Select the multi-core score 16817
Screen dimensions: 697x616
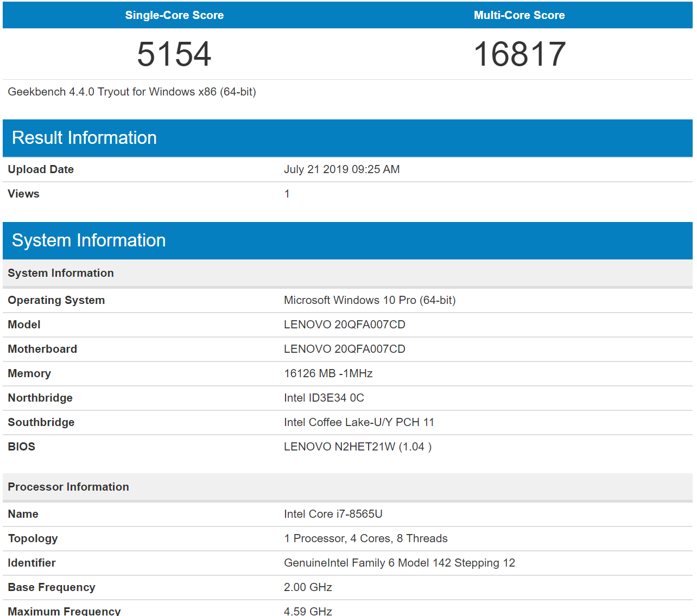tap(519, 54)
